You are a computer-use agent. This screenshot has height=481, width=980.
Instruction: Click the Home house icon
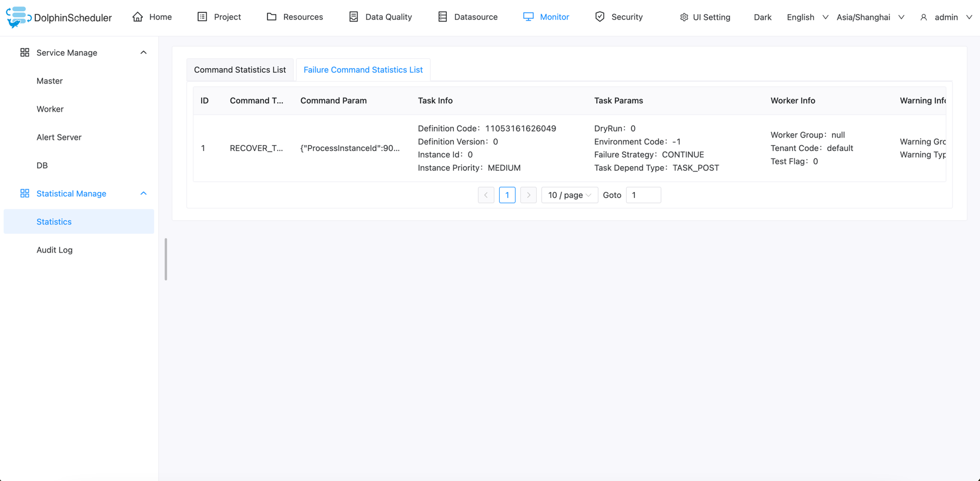click(x=138, y=17)
